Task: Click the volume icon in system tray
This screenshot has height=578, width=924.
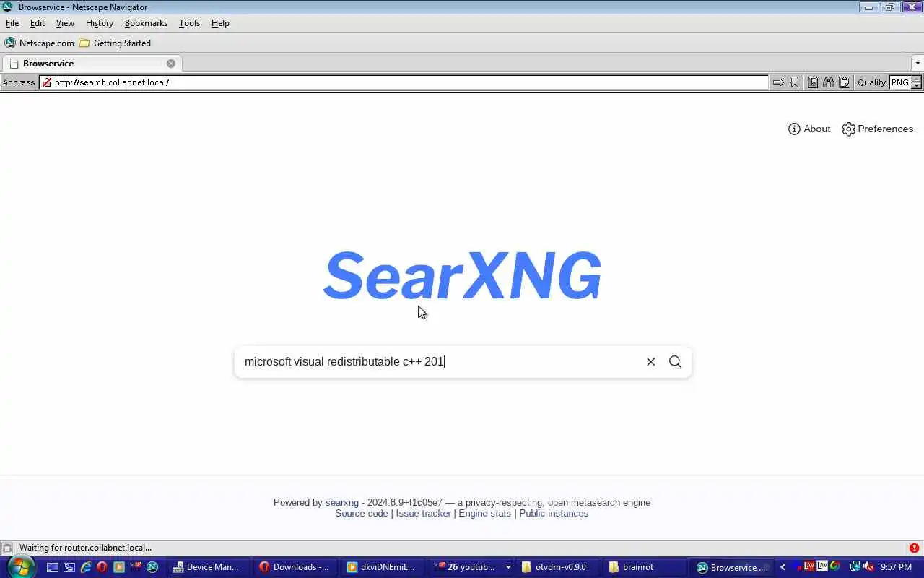Action: 868,567
